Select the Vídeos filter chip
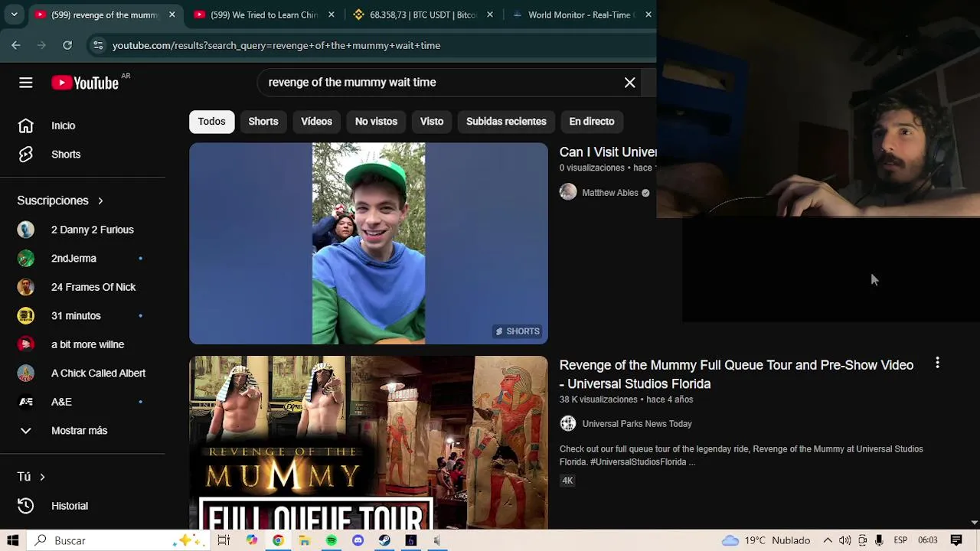 pyautogui.click(x=316, y=122)
